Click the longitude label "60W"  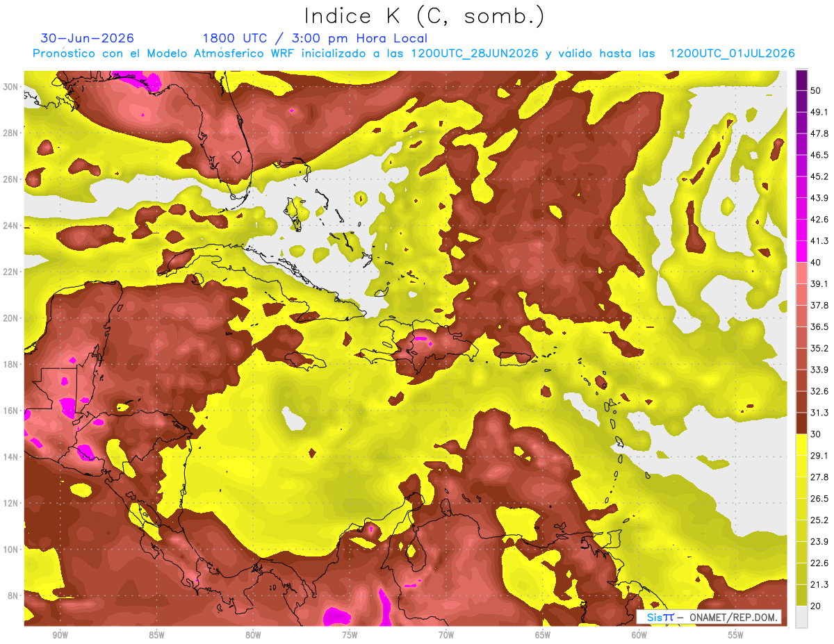click(639, 636)
